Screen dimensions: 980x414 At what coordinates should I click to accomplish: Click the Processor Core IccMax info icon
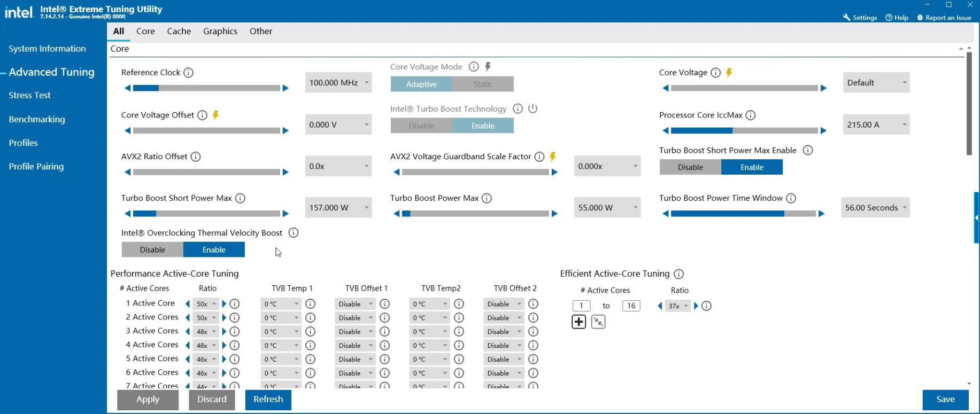point(750,115)
